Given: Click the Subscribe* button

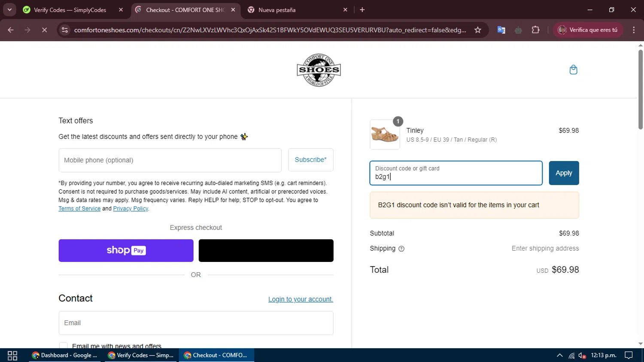Looking at the screenshot, I should [x=311, y=160].
